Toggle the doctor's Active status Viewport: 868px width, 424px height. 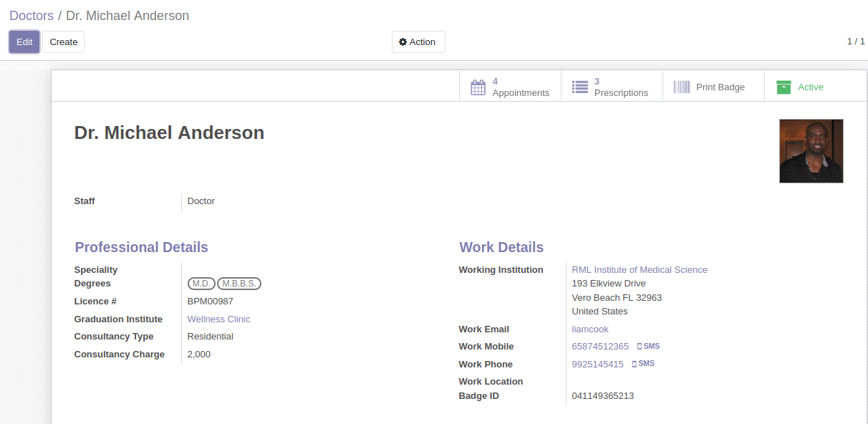[x=802, y=86]
